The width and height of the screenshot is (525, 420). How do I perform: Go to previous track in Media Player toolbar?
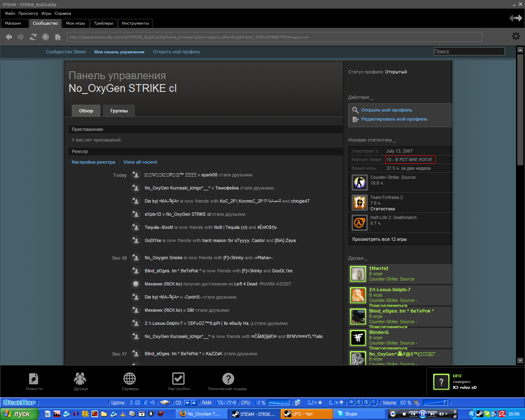coord(413,414)
